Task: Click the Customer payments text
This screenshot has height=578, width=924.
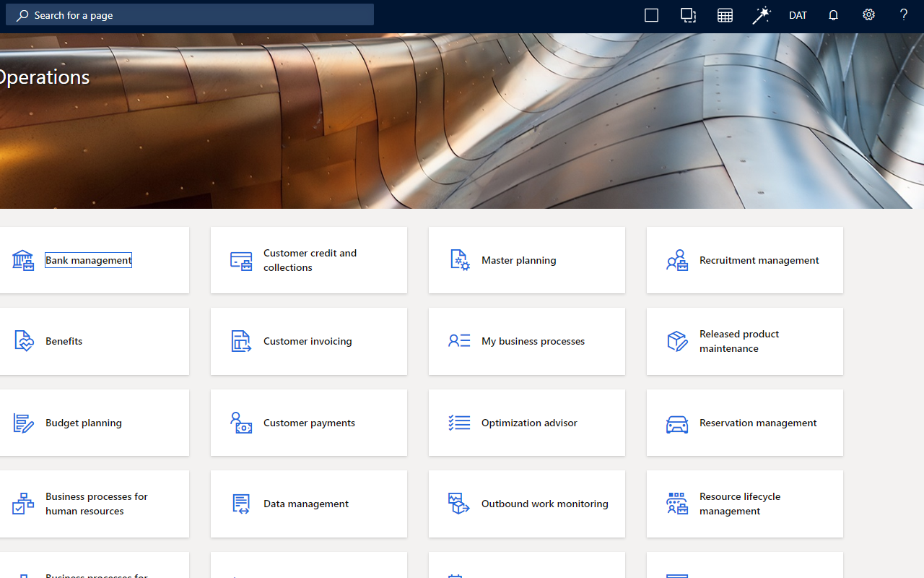Action: click(309, 423)
